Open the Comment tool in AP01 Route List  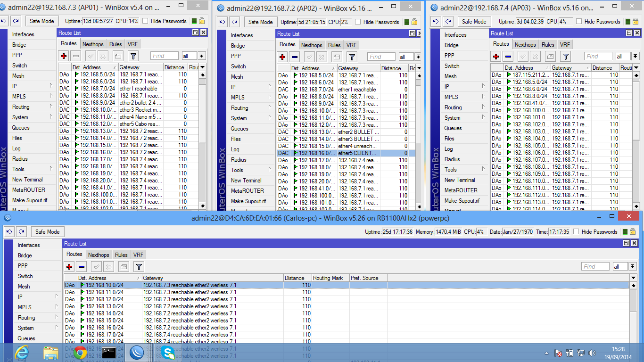pyautogui.click(x=118, y=56)
